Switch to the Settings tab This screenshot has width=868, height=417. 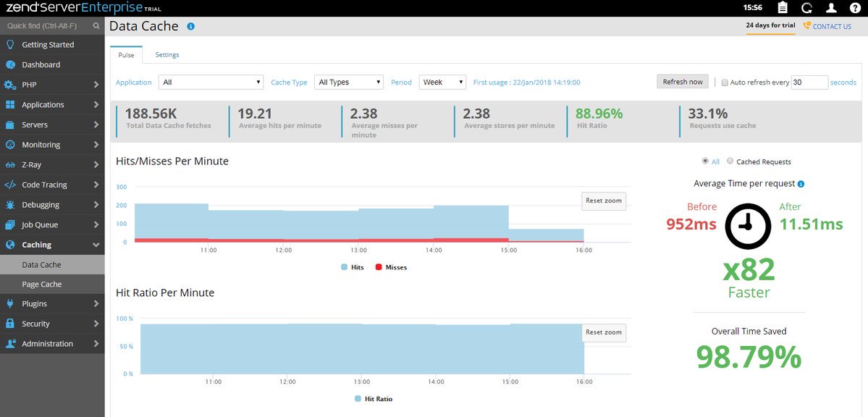[167, 55]
